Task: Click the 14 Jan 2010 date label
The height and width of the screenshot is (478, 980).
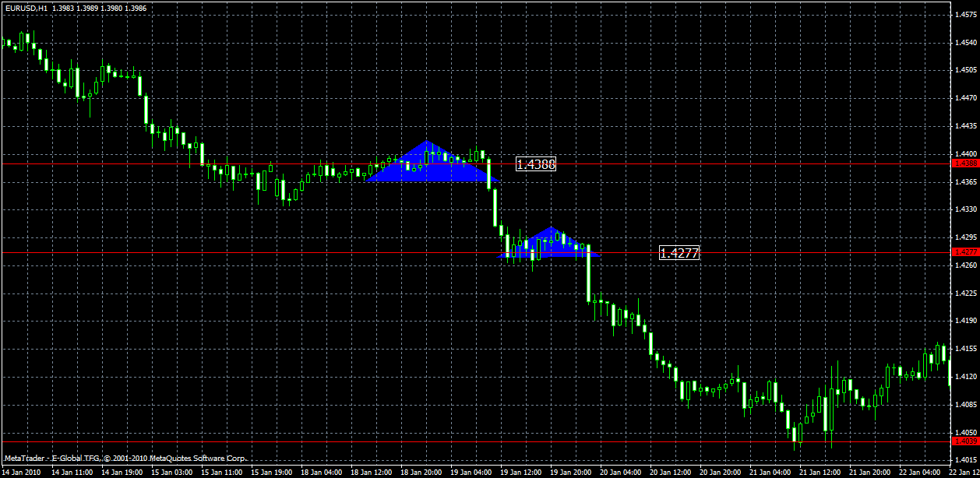Action: (x=22, y=470)
